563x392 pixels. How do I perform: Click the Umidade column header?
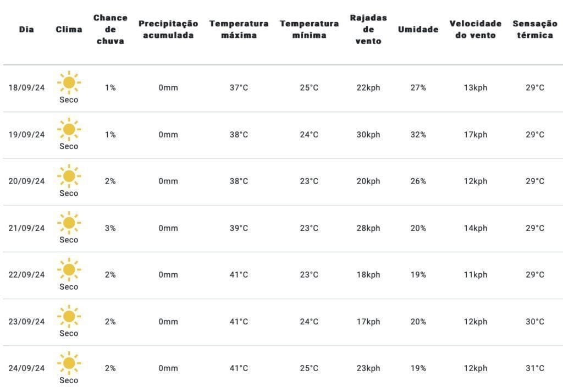point(418,30)
